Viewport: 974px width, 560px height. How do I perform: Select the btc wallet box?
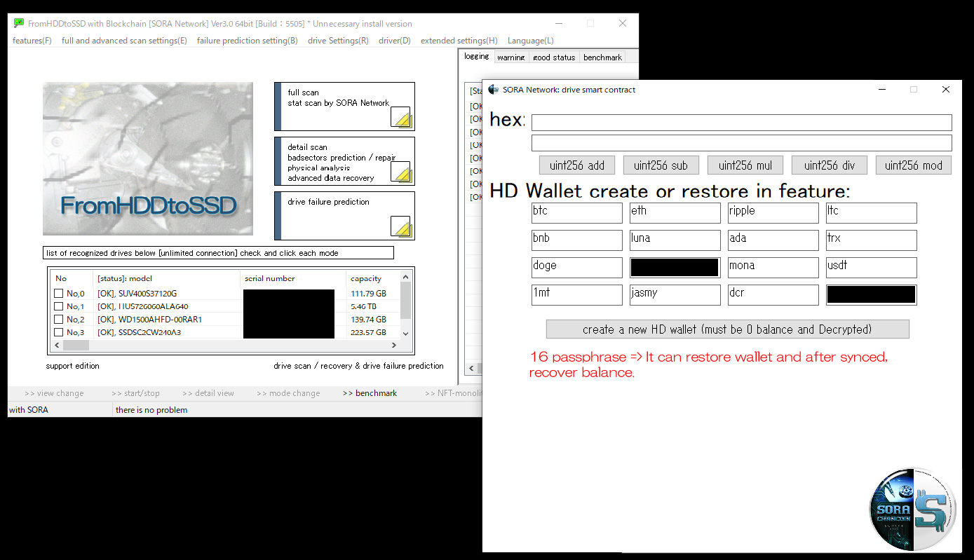[577, 213]
